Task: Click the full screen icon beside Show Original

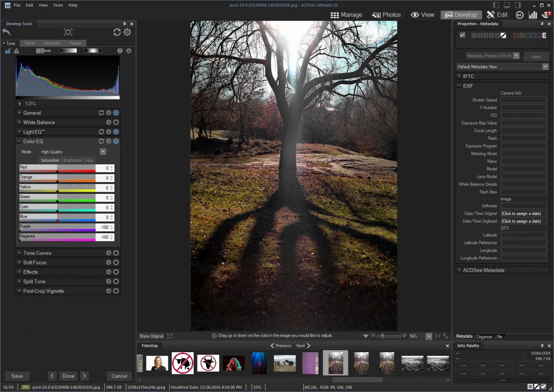Action: pos(169,336)
